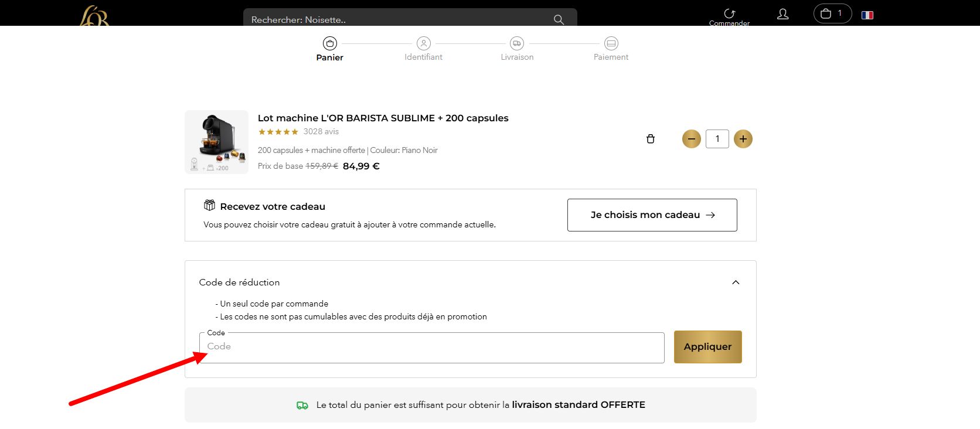This screenshot has height=429, width=980.
Task: Select the Livraison step icon
Action: click(517, 43)
